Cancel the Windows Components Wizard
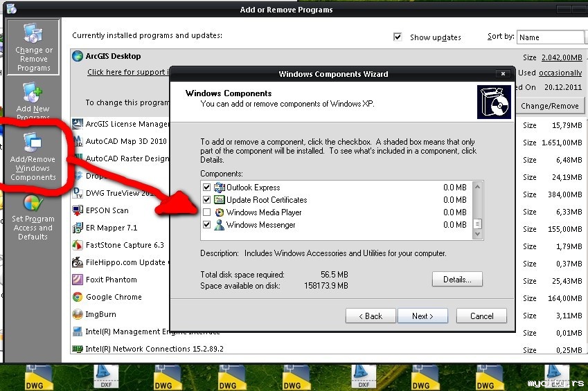The image size is (588, 391). (x=481, y=316)
